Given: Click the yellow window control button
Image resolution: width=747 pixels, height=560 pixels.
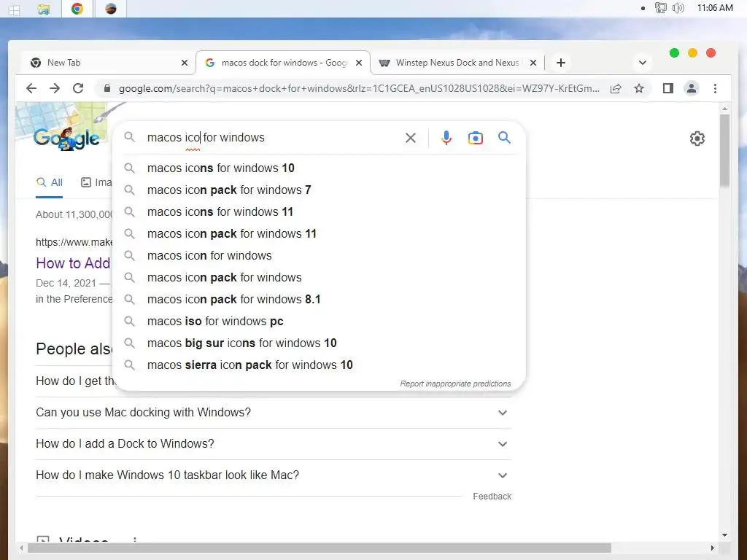Looking at the screenshot, I should 693,52.
